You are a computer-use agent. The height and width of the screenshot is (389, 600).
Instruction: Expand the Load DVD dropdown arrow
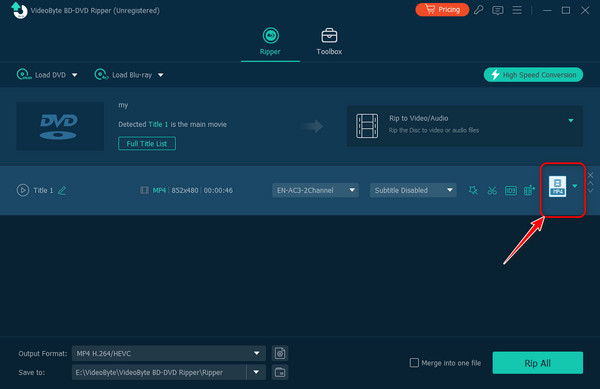tap(75, 75)
